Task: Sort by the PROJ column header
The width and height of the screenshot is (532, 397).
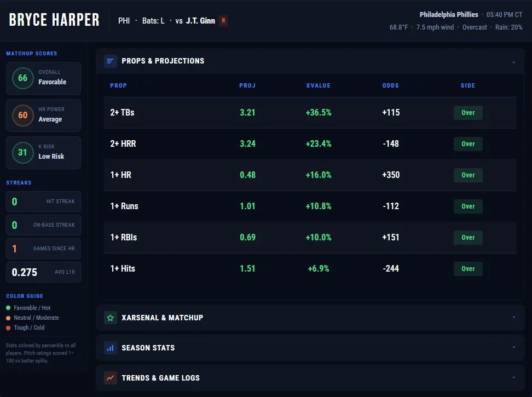Action: tap(247, 85)
